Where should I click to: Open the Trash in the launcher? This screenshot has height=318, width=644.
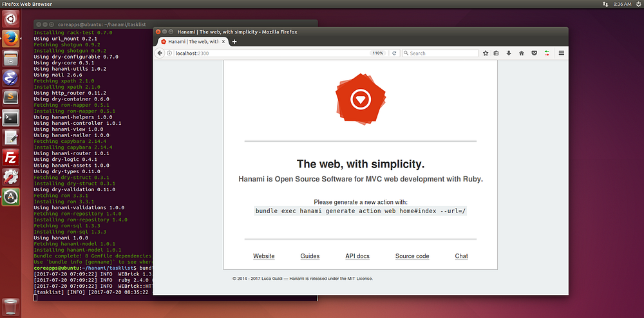(x=11, y=307)
